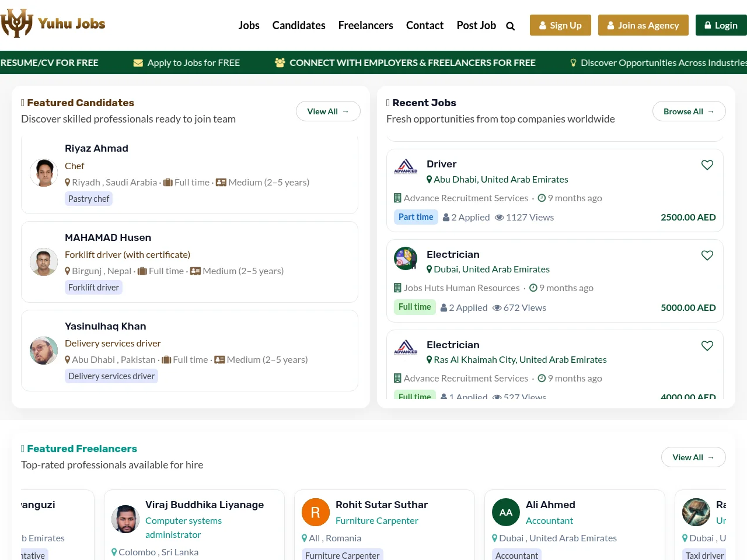Click the Sign Up button
Image resolution: width=747 pixels, height=560 pixels.
[x=560, y=25]
